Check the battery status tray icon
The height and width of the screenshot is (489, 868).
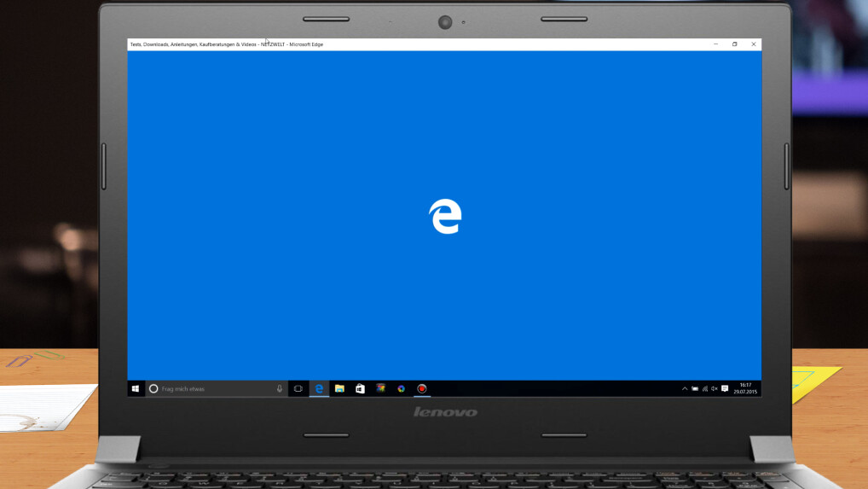click(695, 388)
